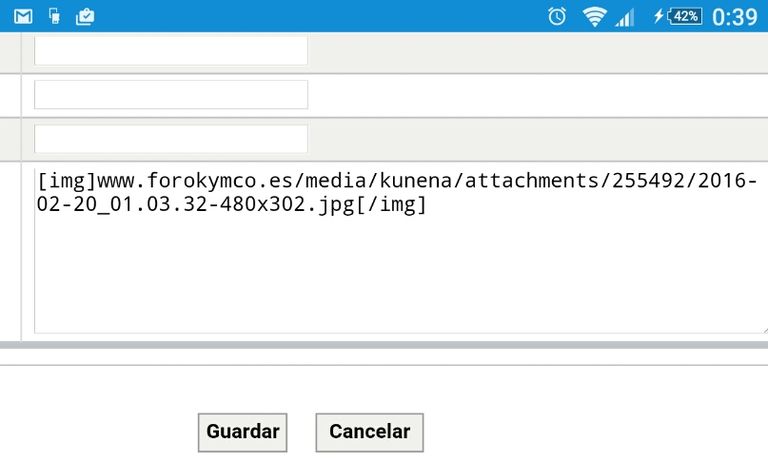The height and width of the screenshot is (462, 768).
Task: Focus the third empty text field
Action: 171,139
